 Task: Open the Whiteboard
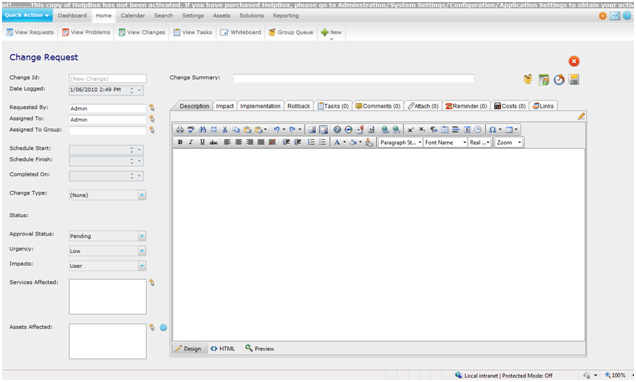pyautogui.click(x=241, y=32)
